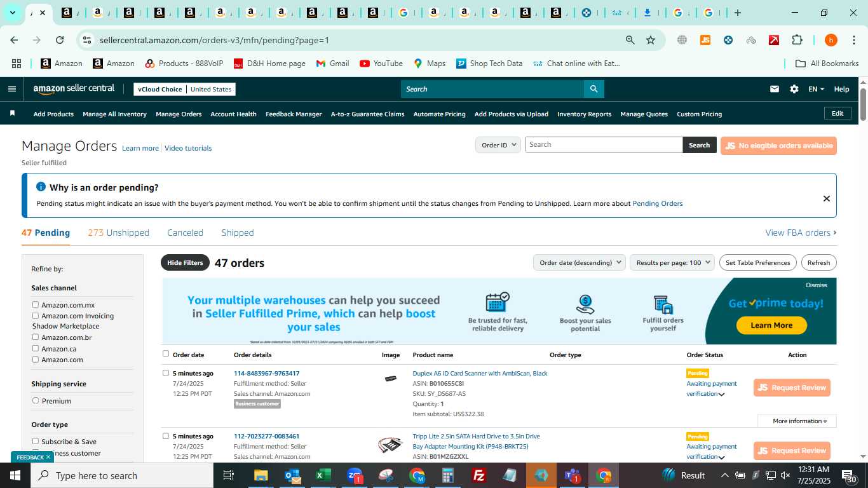Open Account Health menu item

[x=233, y=114]
